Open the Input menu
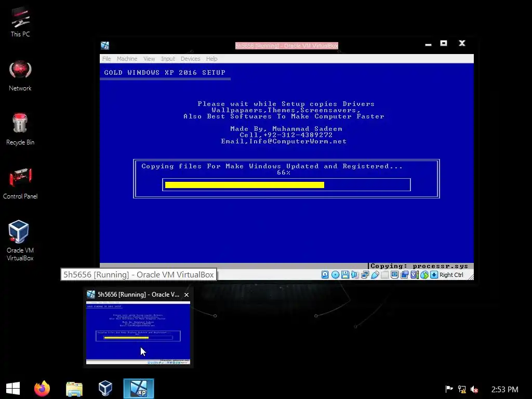This screenshot has width=532, height=399. coord(168,59)
